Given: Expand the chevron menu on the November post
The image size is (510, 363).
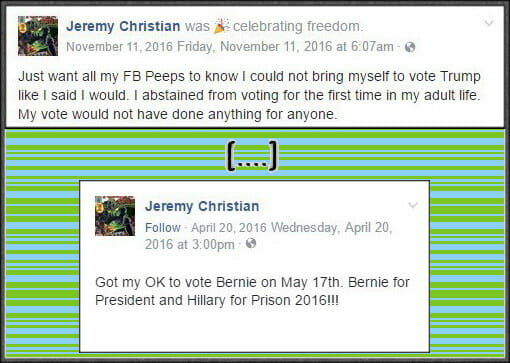Looking at the screenshot, I should [x=489, y=23].
